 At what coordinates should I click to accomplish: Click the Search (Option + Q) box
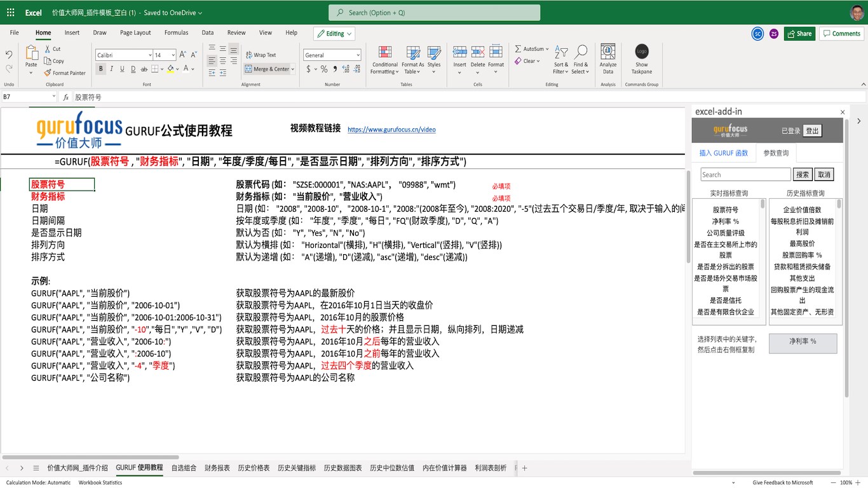click(x=435, y=13)
